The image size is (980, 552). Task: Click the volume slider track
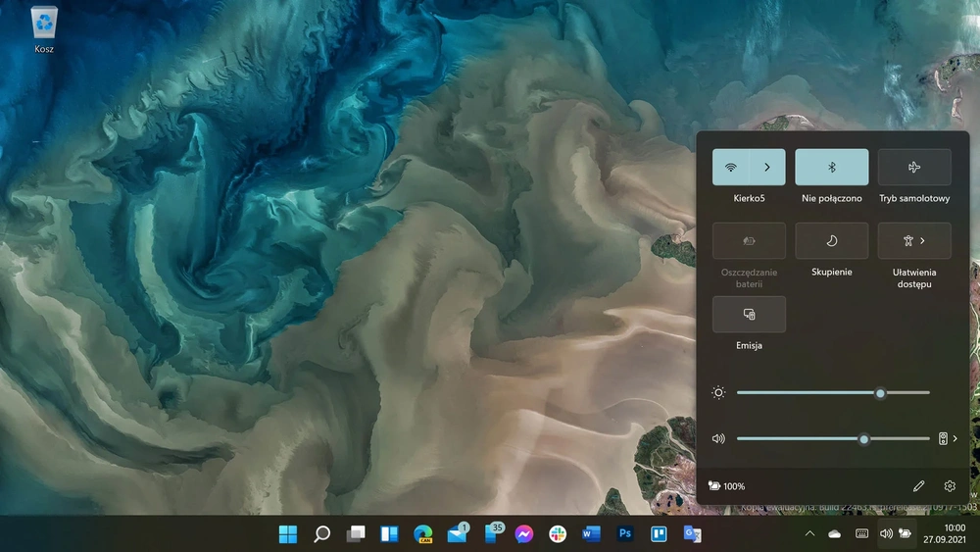pyautogui.click(x=833, y=439)
